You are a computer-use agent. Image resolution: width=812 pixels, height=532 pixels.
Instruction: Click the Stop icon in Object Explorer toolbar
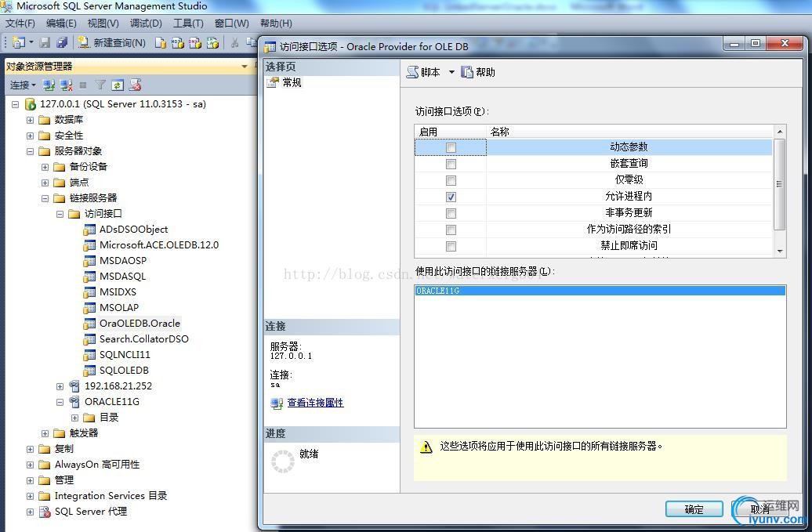[x=83, y=85]
